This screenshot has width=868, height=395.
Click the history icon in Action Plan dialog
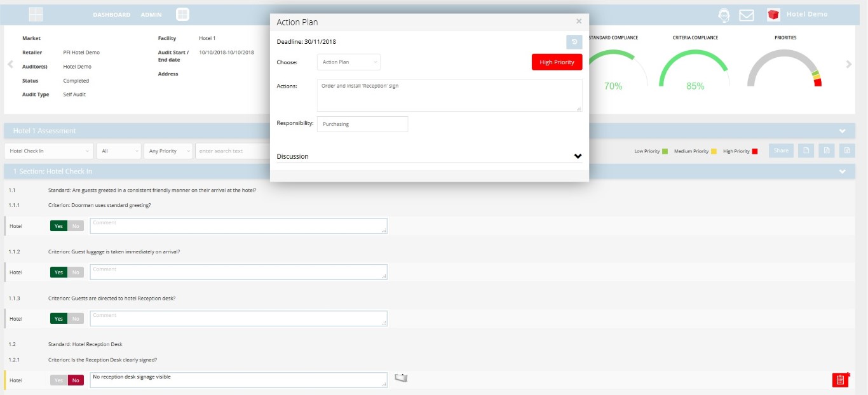pyautogui.click(x=574, y=42)
